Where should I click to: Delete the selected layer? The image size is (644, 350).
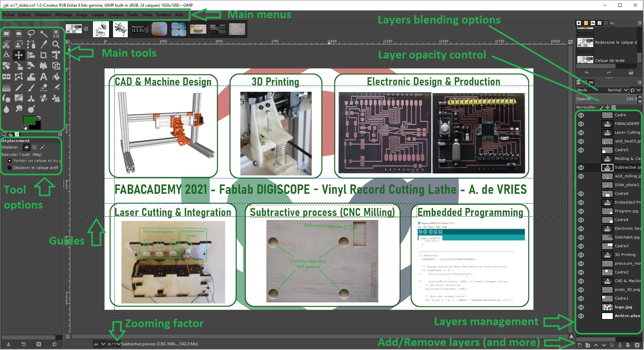click(637, 345)
